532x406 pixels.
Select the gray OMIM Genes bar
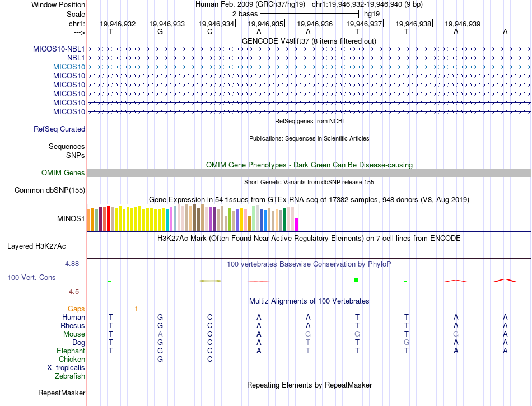(309, 173)
